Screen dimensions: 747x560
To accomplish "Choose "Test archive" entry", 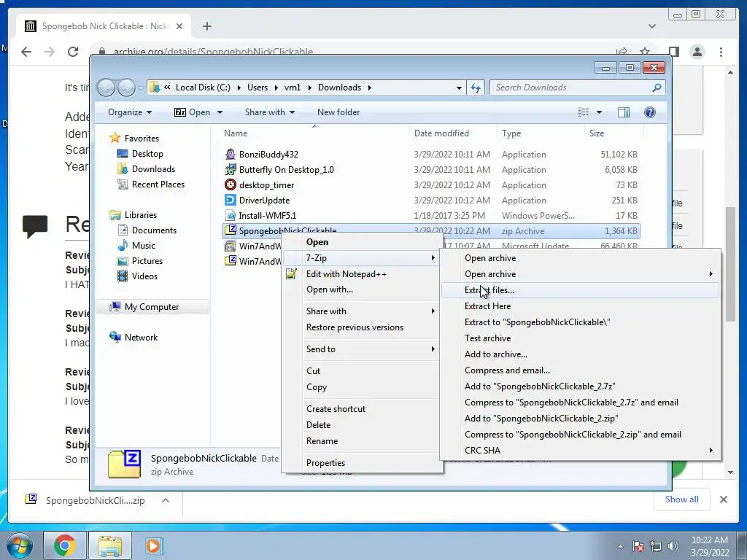I will tap(580, 338).
